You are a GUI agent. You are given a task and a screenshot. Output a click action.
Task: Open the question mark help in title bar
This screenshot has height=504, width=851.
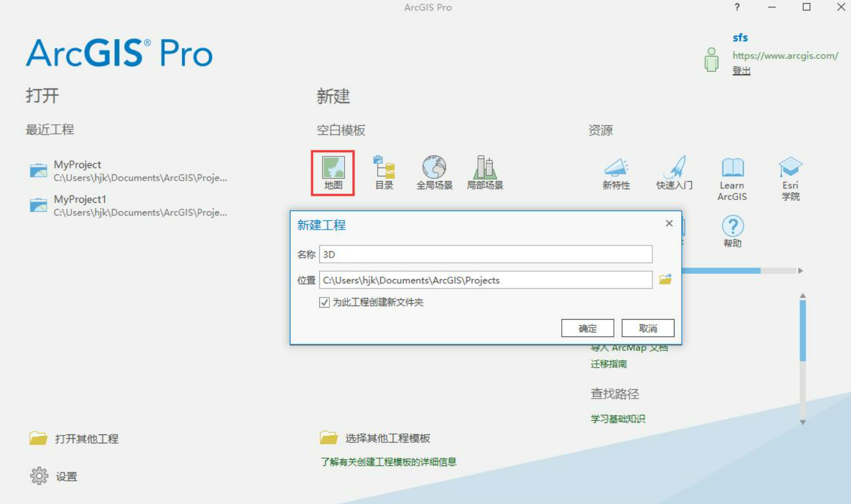click(x=737, y=7)
